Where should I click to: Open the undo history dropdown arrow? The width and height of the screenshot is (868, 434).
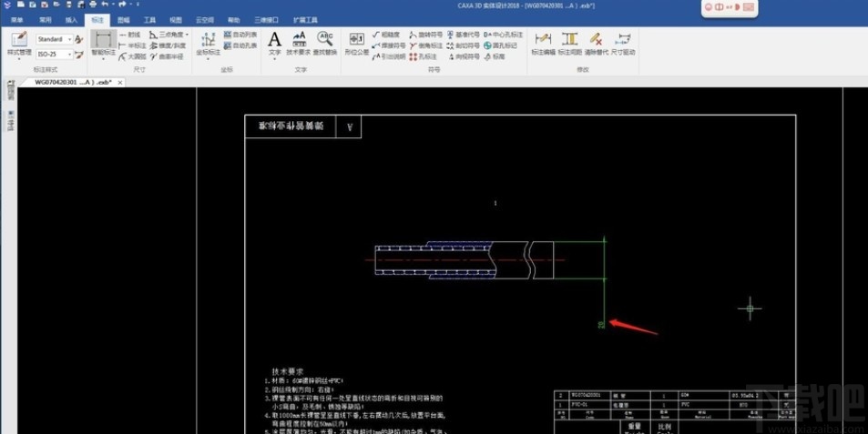(113, 5)
